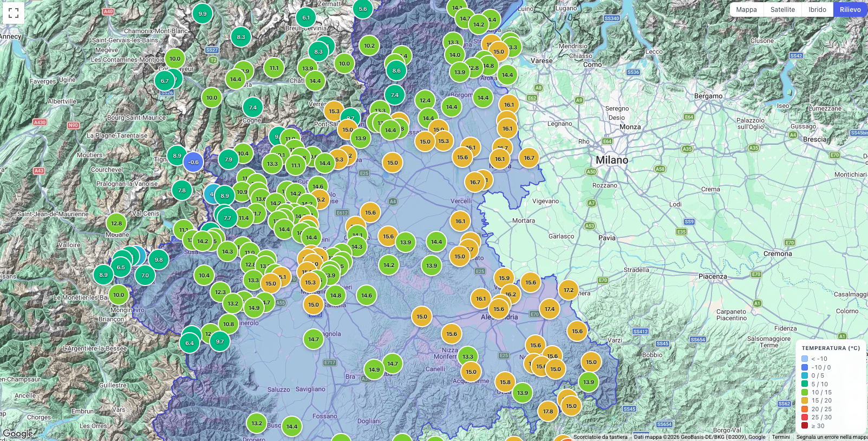Open the 6.1 marker near Breuil-Cervinia

306,18
